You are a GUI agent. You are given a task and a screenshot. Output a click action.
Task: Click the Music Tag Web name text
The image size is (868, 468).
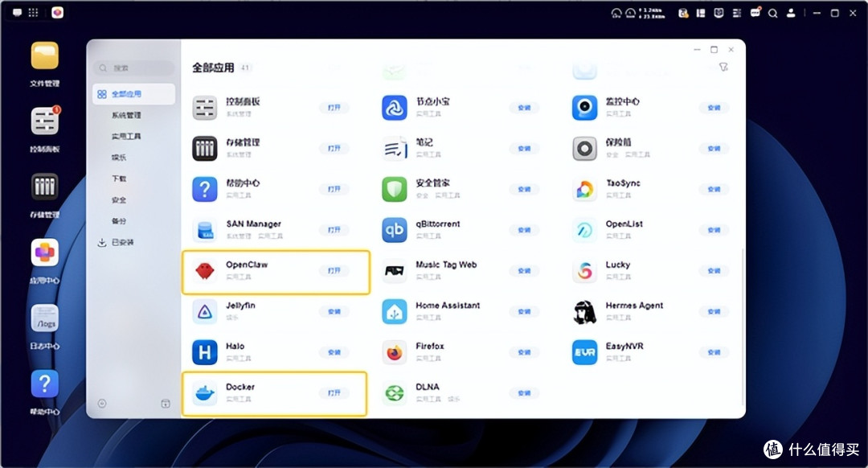(446, 265)
